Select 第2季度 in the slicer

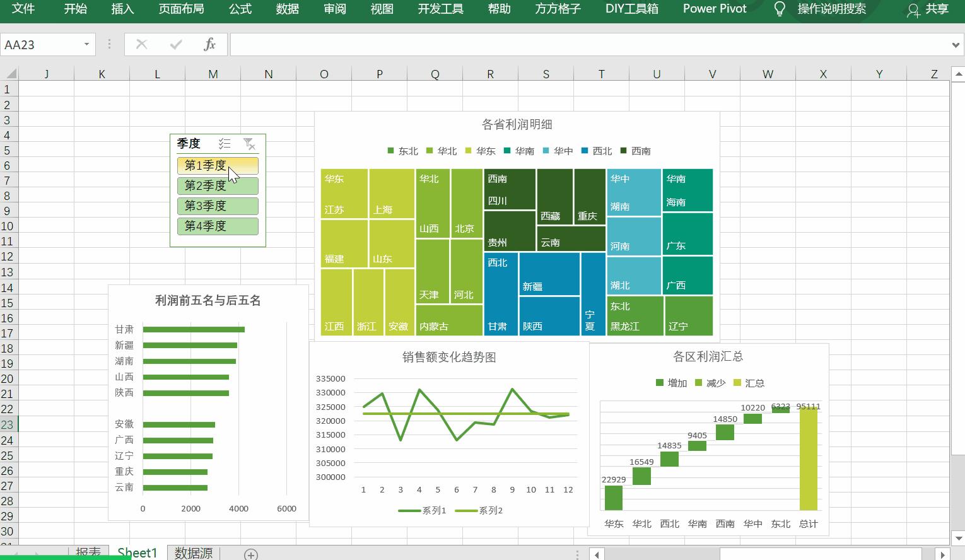(x=218, y=185)
